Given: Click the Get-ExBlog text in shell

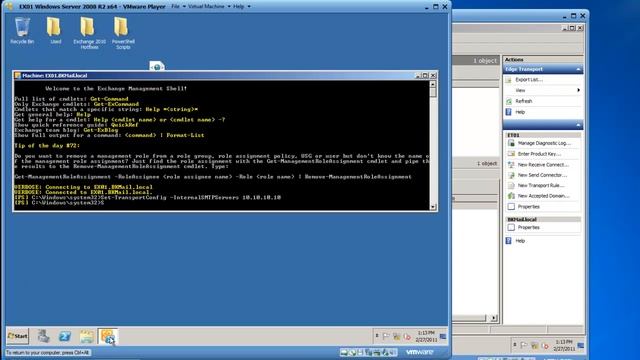Looking at the screenshot, I should pos(100,130).
